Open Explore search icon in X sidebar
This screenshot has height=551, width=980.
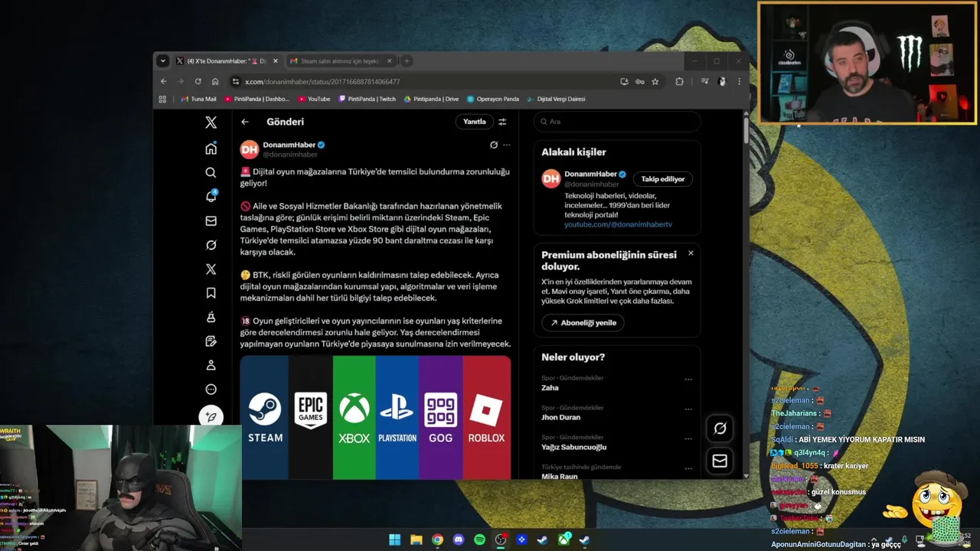[211, 172]
